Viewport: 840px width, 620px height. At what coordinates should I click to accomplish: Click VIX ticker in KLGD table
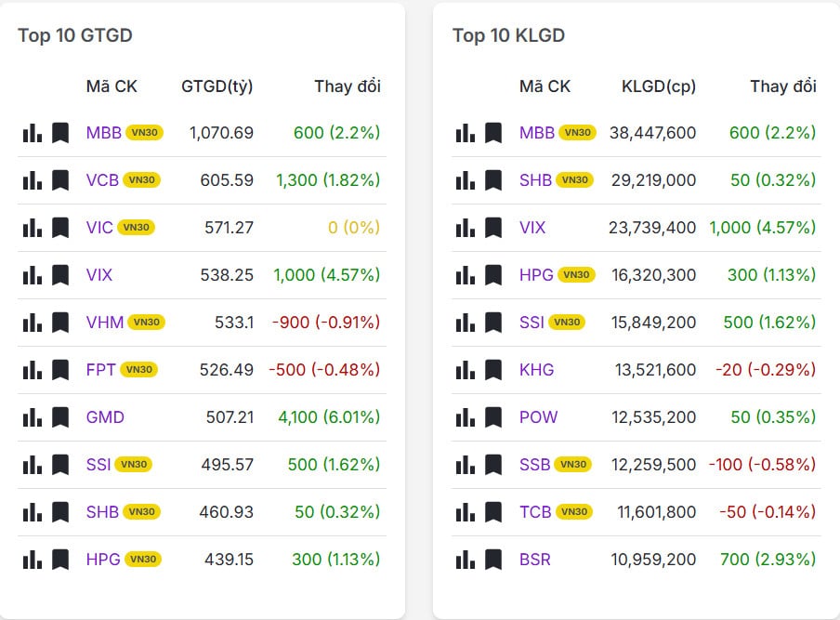tap(532, 228)
